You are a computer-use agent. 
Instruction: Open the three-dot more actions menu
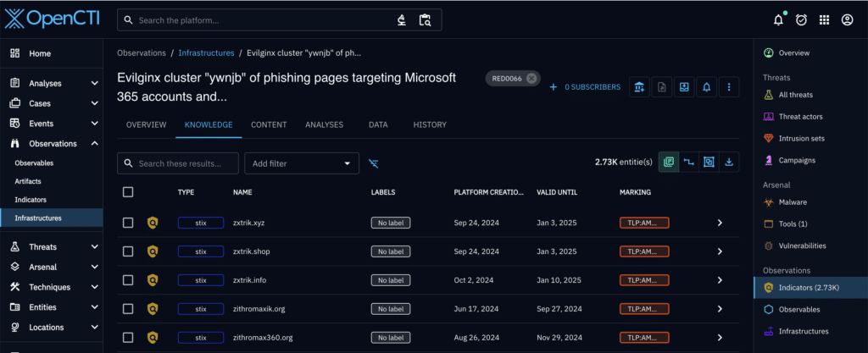pyautogui.click(x=729, y=86)
